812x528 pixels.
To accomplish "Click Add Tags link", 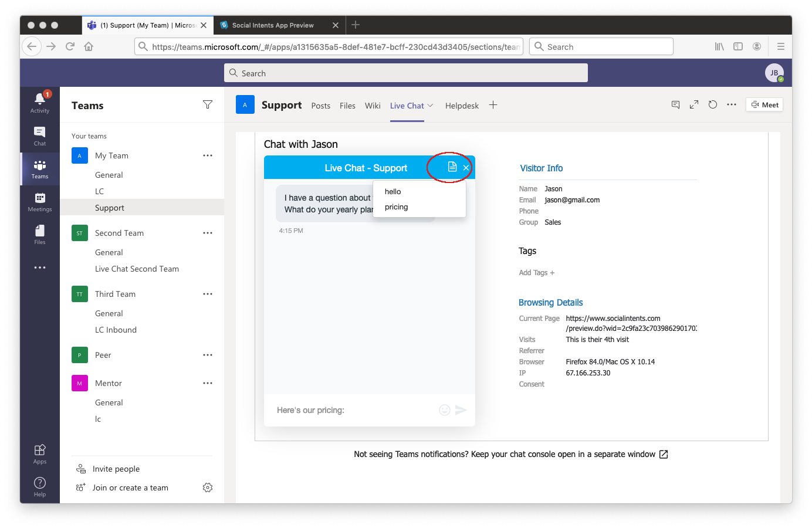I will click(x=536, y=273).
